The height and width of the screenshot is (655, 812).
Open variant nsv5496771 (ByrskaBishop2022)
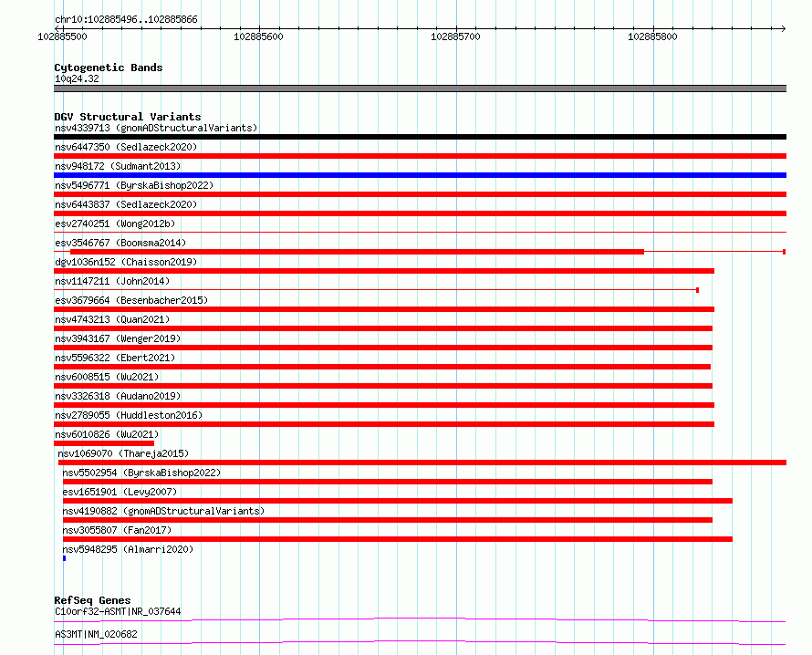click(x=134, y=185)
